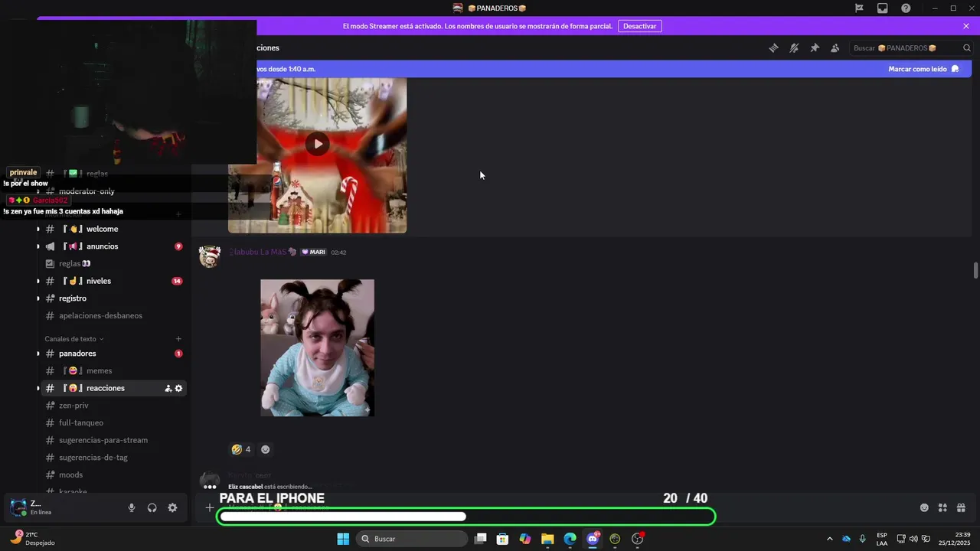980x551 pixels.
Task: Open the edit channel gear on reacciones
Action: [178, 388]
